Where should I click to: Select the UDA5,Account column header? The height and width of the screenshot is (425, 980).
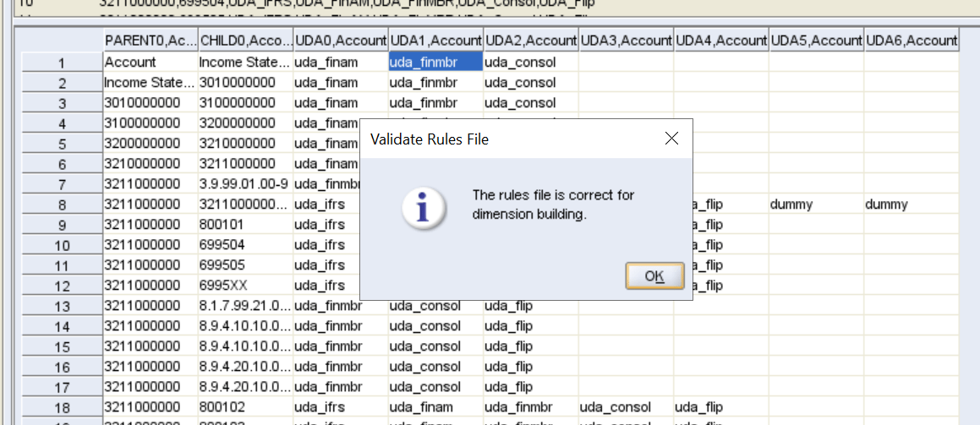pos(816,41)
